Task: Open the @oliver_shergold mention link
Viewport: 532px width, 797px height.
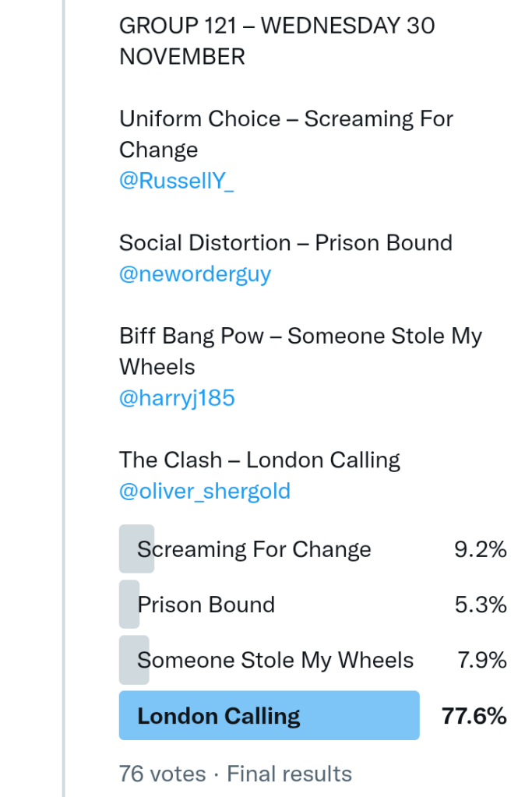Action: click(x=204, y=491)
